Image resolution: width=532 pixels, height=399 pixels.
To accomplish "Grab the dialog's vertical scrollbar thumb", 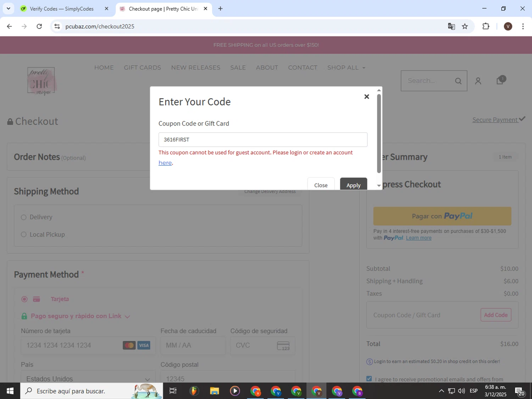I will click(x=379, y=133).
